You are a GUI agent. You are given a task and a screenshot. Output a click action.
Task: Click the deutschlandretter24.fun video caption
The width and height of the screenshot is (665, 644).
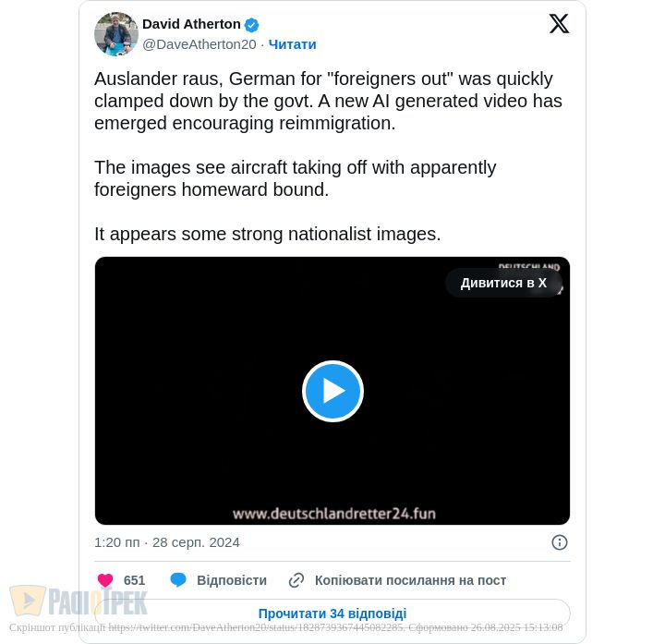334,514
